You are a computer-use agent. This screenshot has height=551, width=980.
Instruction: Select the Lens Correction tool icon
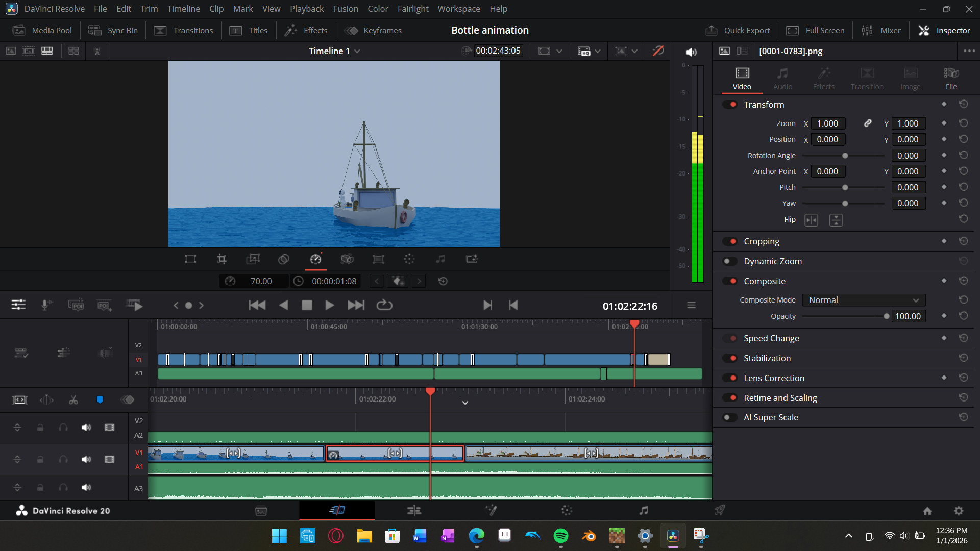pos(378,259)
